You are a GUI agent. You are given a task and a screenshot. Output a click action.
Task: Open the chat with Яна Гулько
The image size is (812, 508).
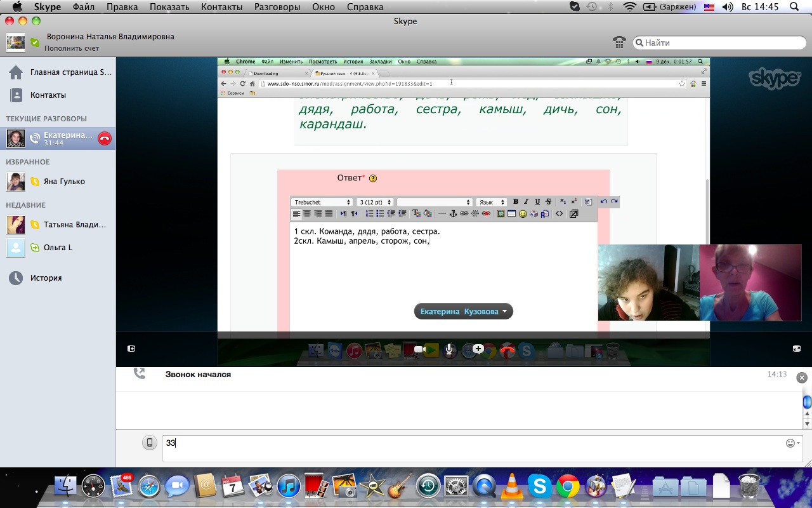(63, 182)
